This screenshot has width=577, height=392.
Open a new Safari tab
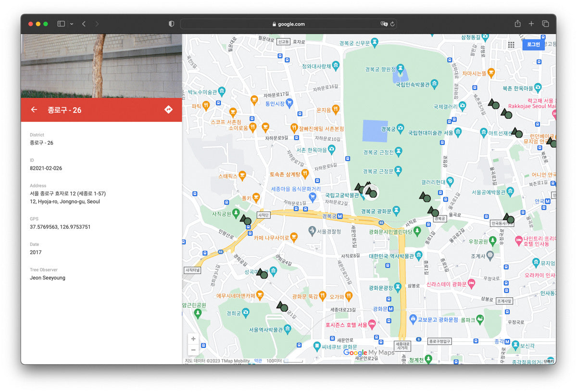tap(531, 24)
